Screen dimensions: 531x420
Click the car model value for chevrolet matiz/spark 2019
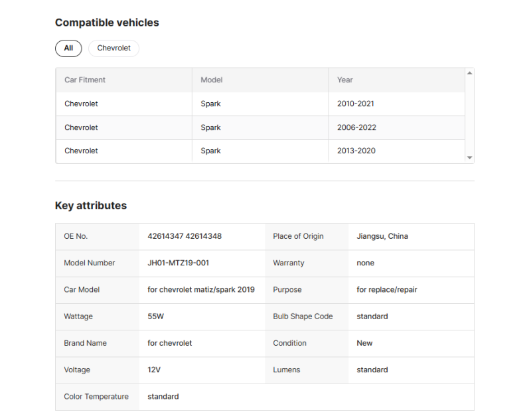click(x=200, y=289)
